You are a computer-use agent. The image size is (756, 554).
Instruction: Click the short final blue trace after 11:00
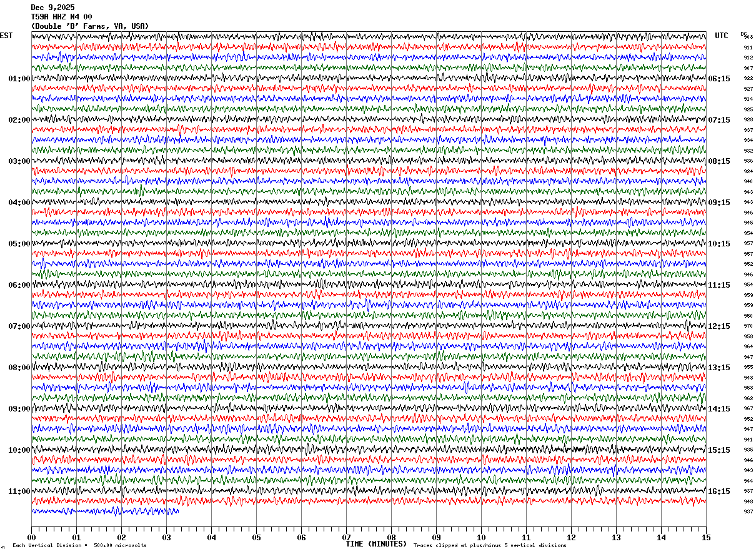click(x=105, y=511)
